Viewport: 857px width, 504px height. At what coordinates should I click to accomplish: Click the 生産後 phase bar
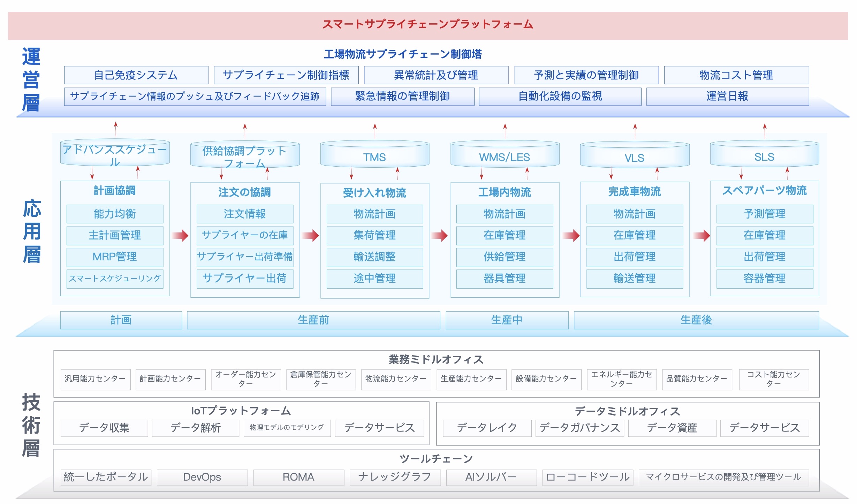[696, 320]
